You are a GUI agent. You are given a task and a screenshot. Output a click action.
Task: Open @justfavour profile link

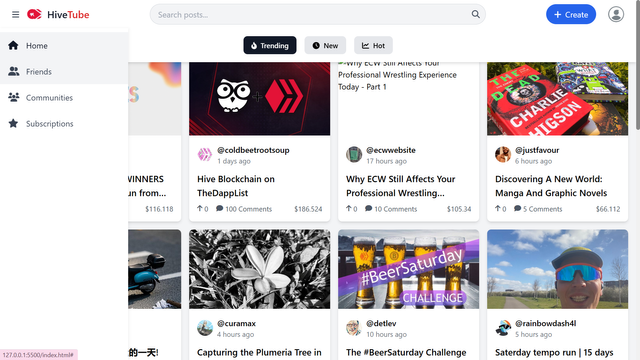point(537,150)
